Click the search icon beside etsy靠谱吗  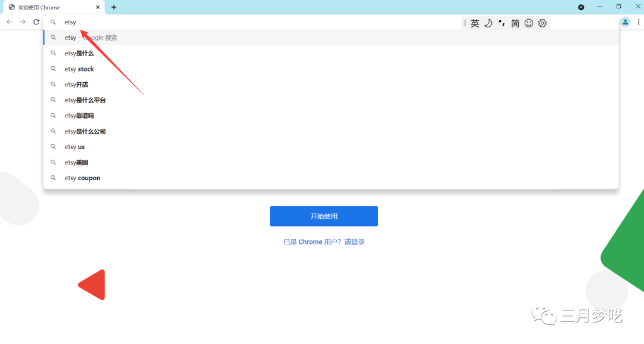pos(53,116)
